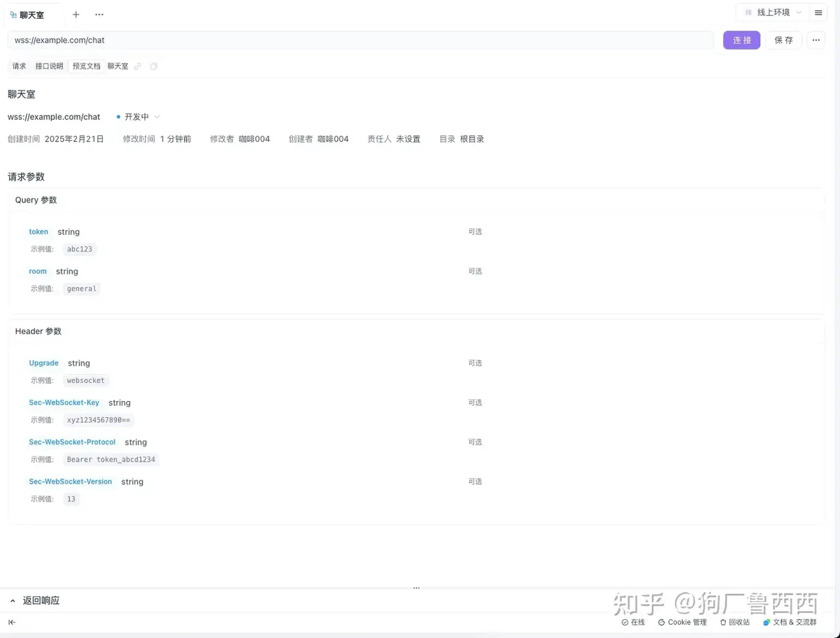Open 回收站 in status bar
The width and height of the screenshot is (840, 638).
tap(735, 622)
